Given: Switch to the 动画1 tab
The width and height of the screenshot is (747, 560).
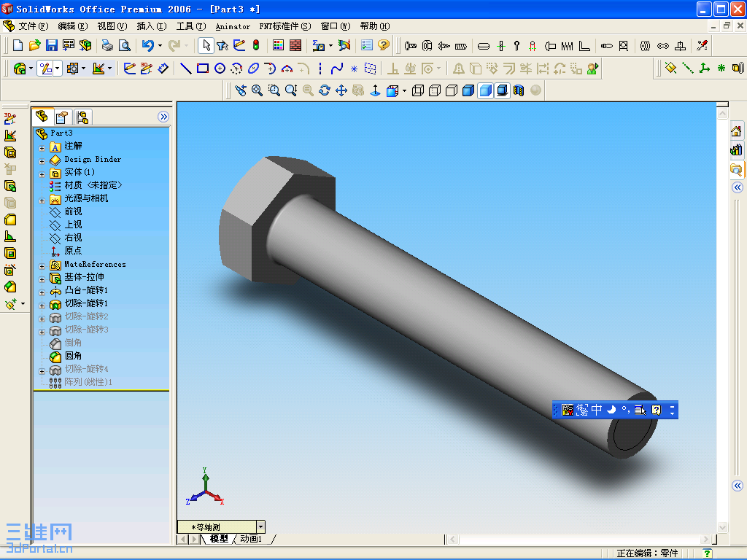Looking at the screenshot, I should click(251, 539).
